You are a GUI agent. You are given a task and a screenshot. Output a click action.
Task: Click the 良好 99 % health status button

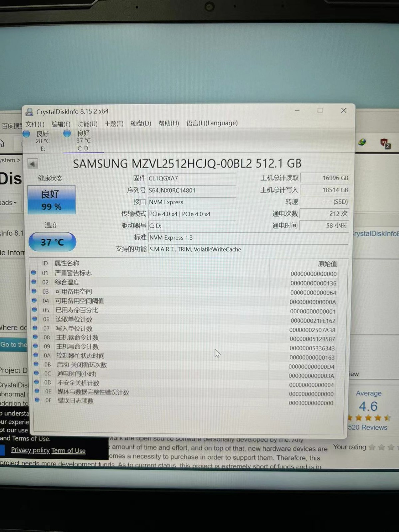[x=51, y=200]
